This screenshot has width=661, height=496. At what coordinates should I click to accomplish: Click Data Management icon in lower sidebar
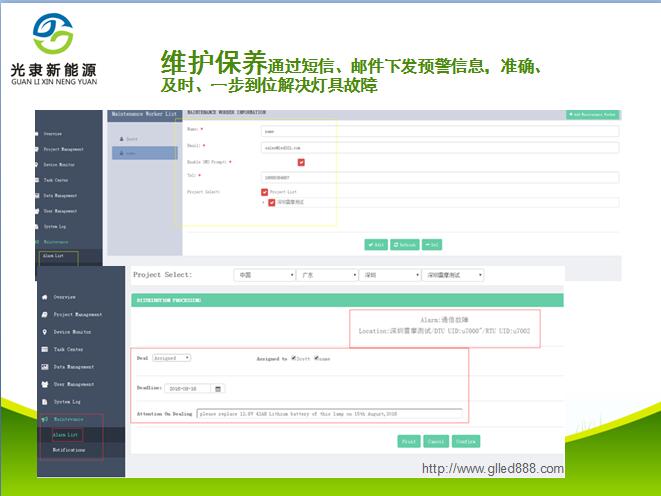tap(44, 367)
